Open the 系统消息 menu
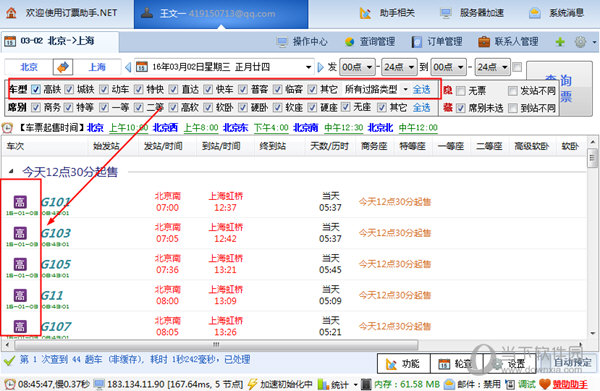This screenshot has width=600, height=391. (557, 13)
